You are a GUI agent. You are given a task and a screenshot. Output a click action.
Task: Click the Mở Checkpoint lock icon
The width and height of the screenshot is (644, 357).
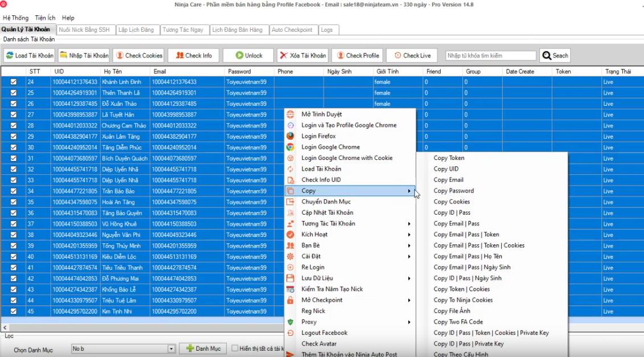coord(290,300)
